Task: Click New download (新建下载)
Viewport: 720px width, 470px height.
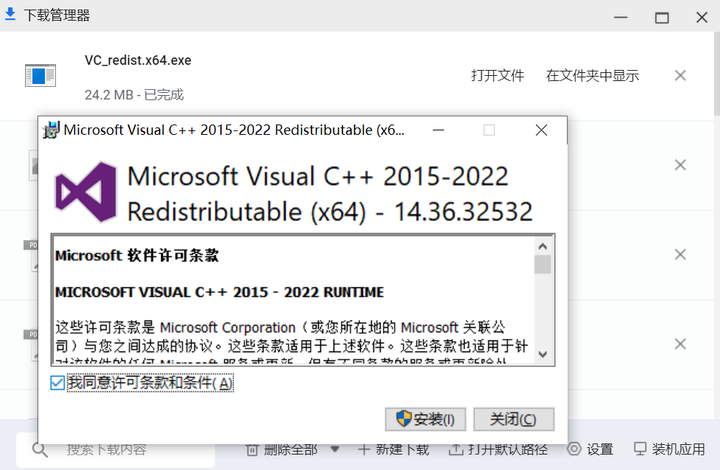Action: click(x=394, y=449)
